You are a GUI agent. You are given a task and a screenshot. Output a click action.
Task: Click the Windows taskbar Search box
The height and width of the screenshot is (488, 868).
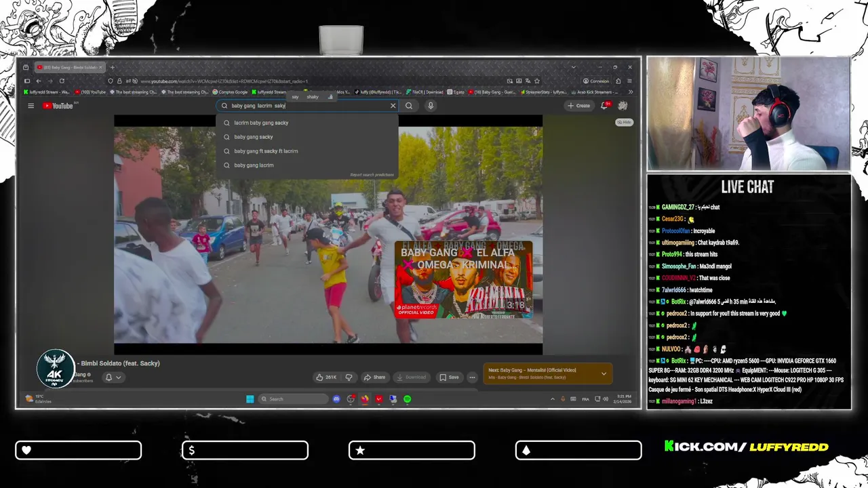pyautogui.click(x=294, y=399)
